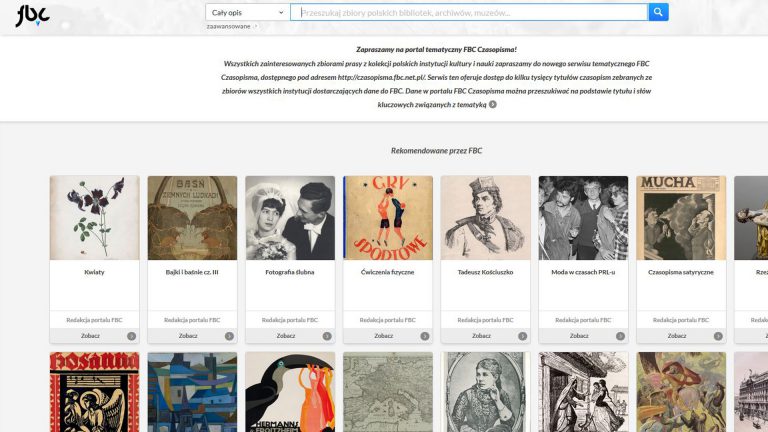Image resolution: width=768 pixels, height=432 pixels.
Task: Open the wedding photograph thumbnail
Action: point(290,218)
